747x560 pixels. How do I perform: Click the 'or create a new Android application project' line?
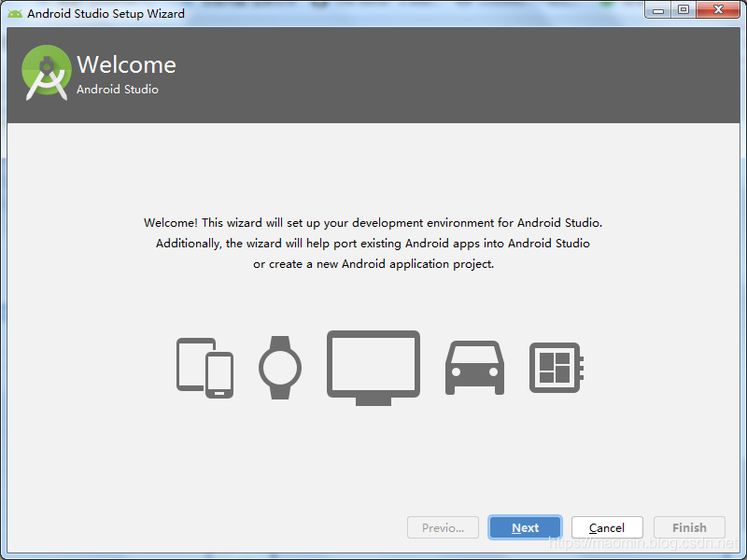(373, 264)
